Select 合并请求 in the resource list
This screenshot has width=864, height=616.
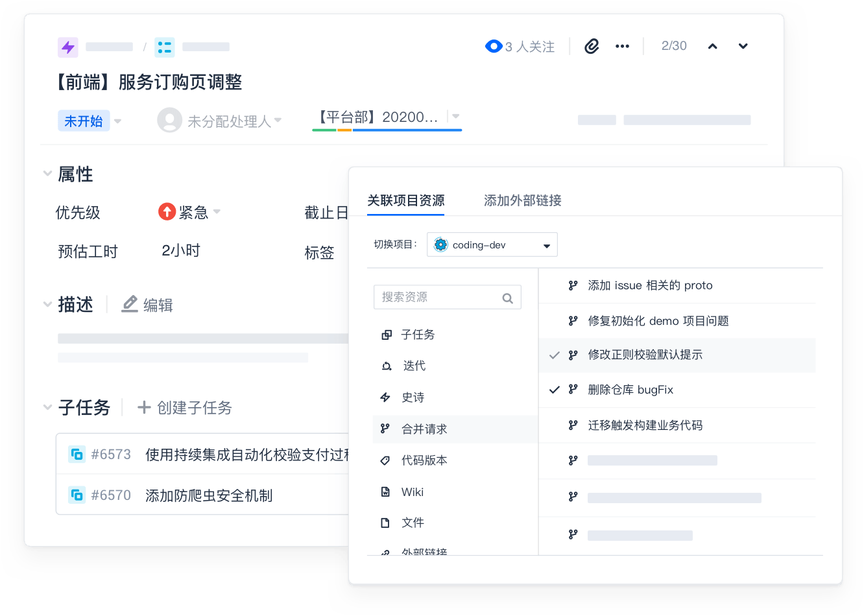point(424,429)
